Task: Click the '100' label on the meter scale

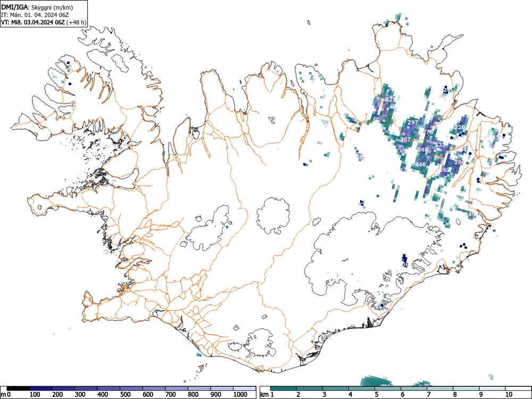Action: pyautogui.click(x=35, y=395)
